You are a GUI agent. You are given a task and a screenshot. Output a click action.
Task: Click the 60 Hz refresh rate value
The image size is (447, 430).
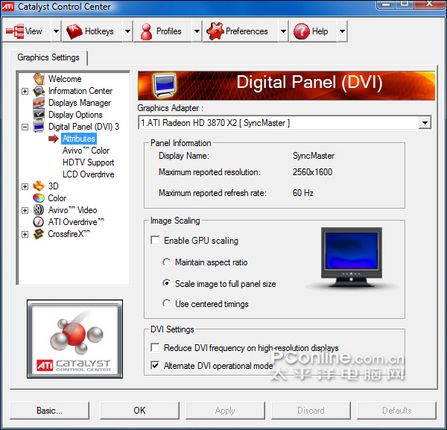(x=303, y=193)
